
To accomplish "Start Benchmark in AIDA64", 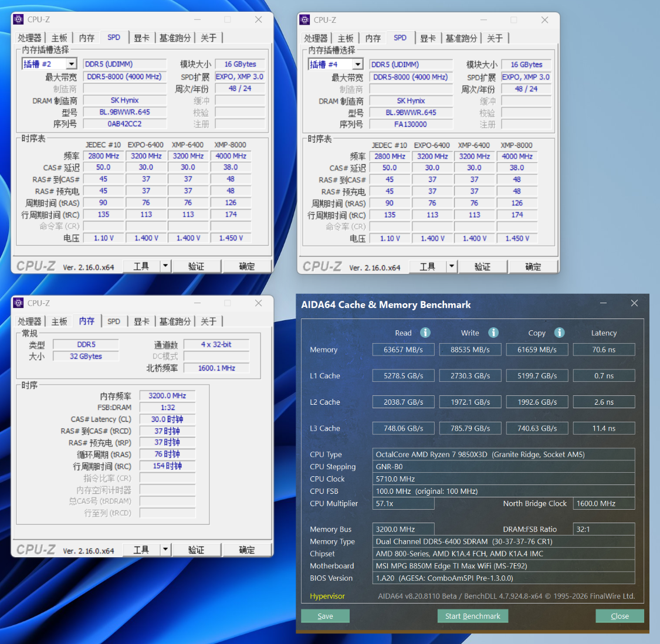I will pyautogui.click(x=473, y=616).
